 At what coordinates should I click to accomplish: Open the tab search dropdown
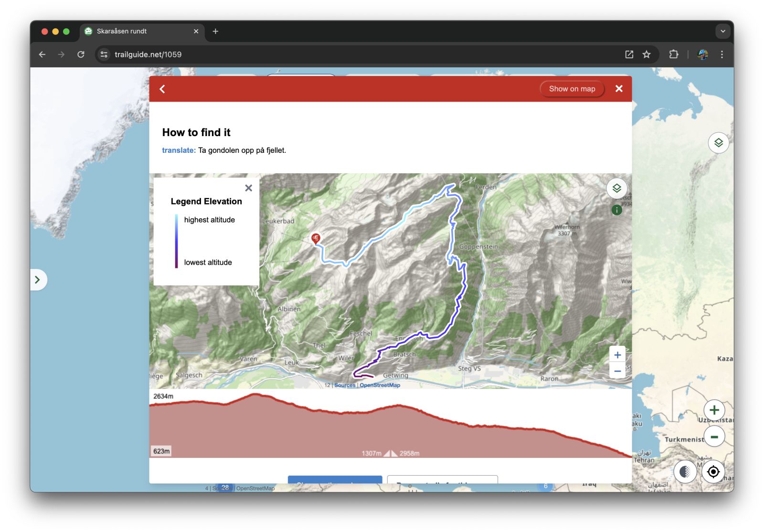pos(723,32)
